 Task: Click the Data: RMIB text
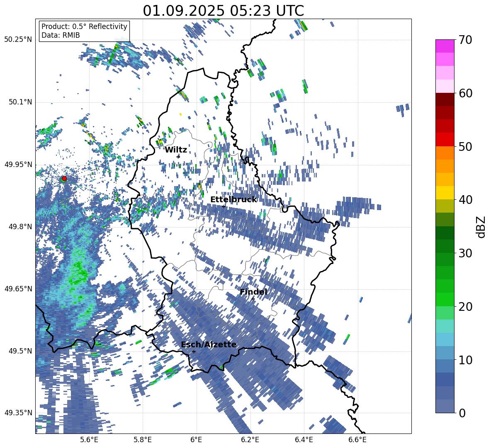61,35
